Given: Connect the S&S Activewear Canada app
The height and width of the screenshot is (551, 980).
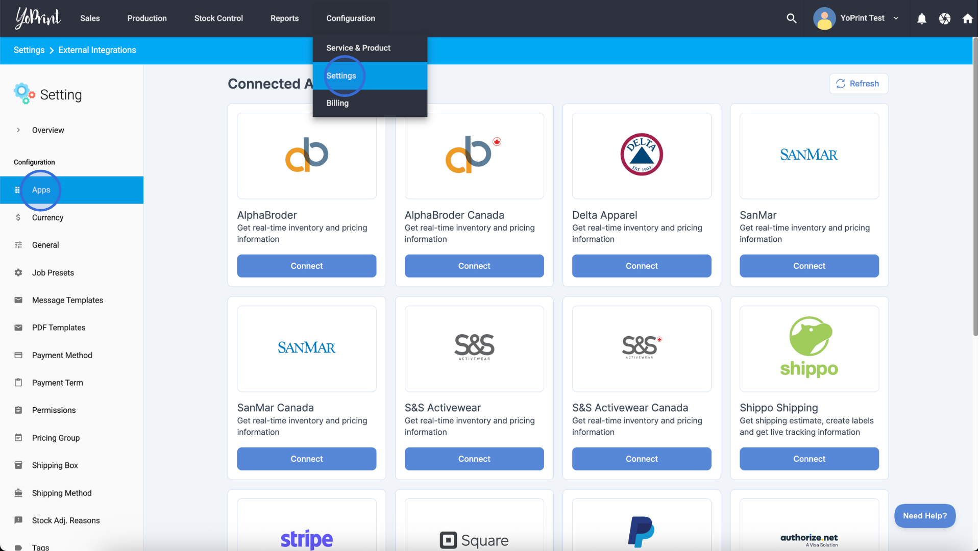Looking at the screenshot, I should pyautogui.click(x=642, y=459).
